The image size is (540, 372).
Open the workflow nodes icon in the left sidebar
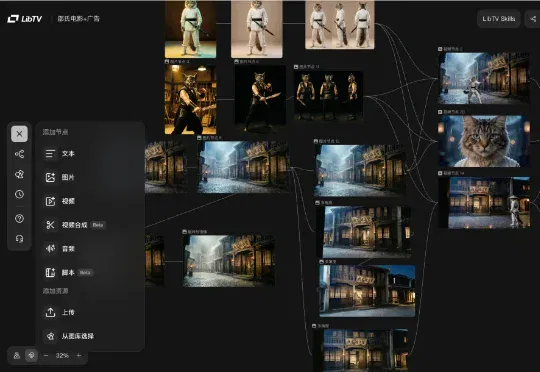tap(19, 154)
